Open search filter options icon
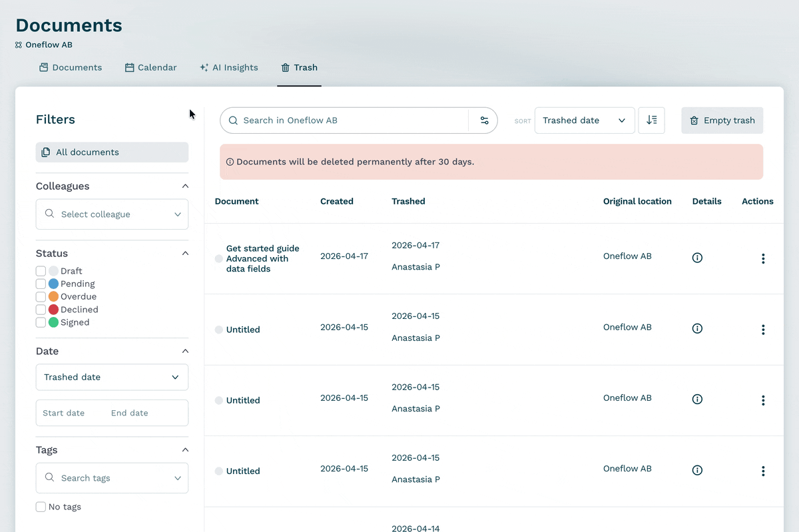 [x=484, y=121]
